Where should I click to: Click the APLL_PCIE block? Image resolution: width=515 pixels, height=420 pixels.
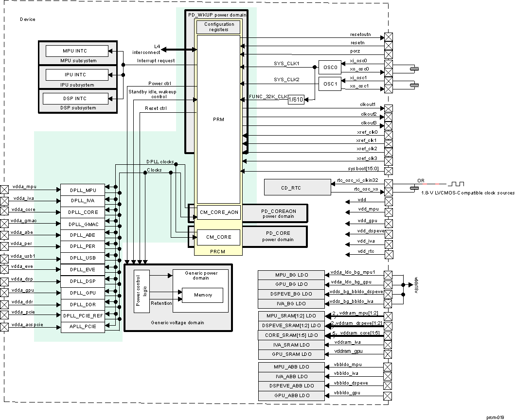pyautogui.click(x=84, y=327)
